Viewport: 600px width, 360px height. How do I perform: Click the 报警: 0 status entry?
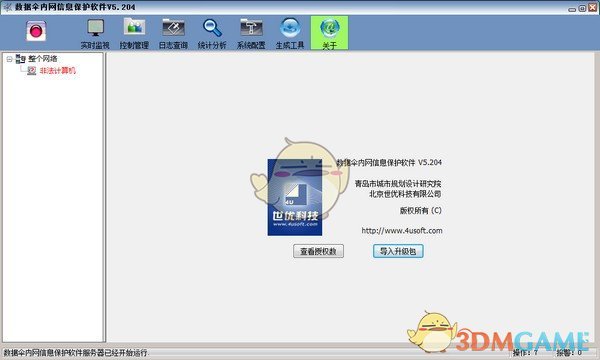[x=569, y=352]
